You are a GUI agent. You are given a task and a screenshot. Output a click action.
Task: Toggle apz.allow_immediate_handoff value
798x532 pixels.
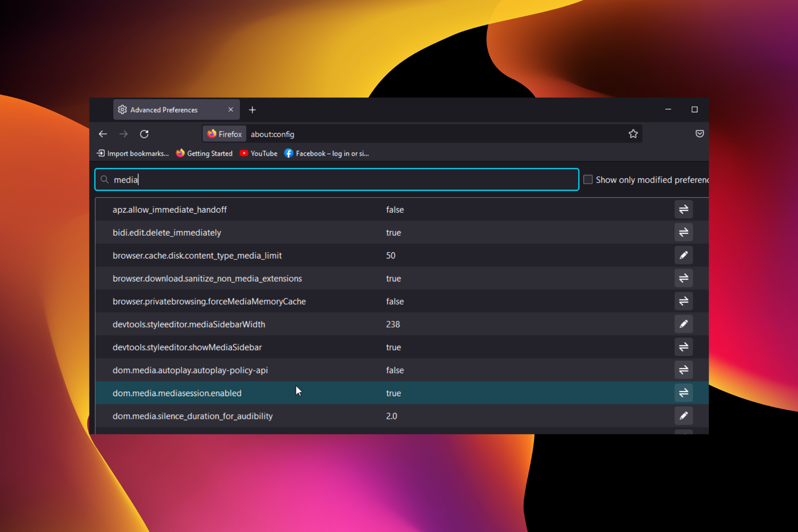683,209
